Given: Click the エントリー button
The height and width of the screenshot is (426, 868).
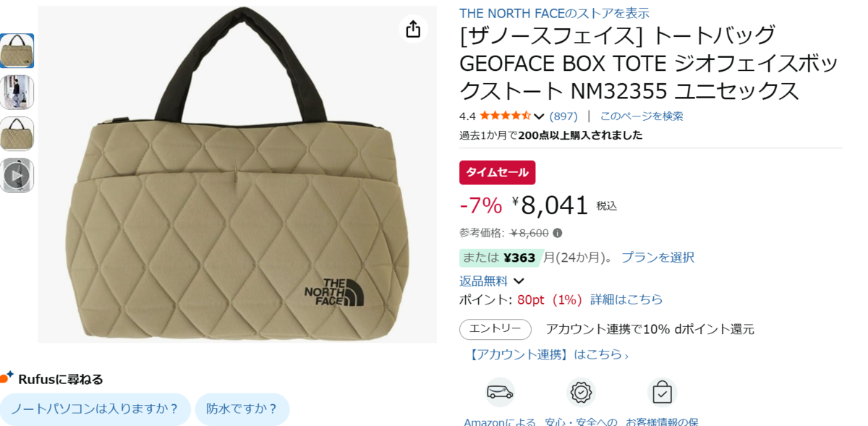Looking at the screenshot, I should pos(495,329).
